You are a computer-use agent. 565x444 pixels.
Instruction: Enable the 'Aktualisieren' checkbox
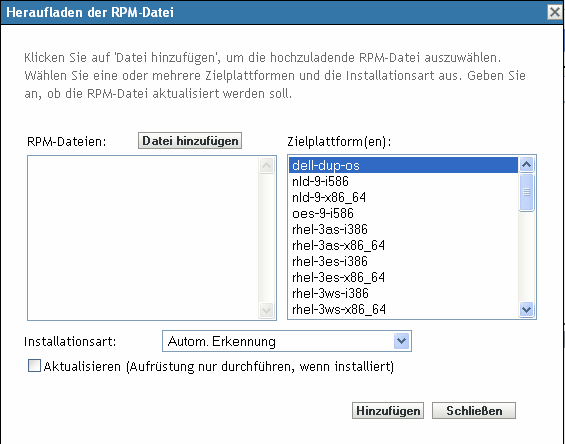pyautogui.click(x=35, y=366)
